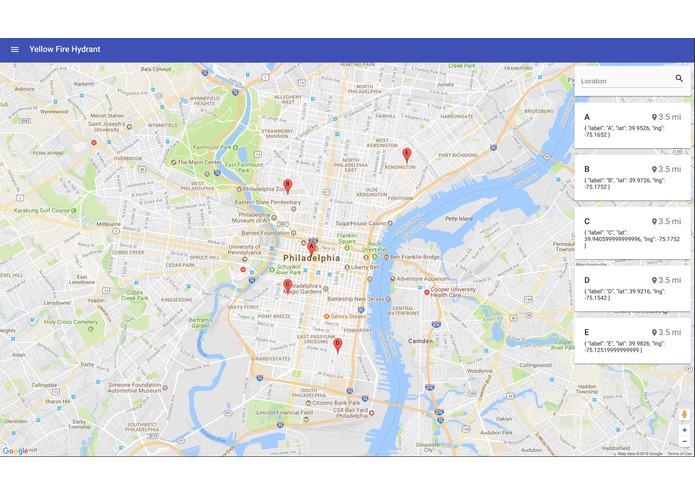Click the Citizens Bank Park marker
The width and height of the screenshot is (695, 494).
[x=308, y=403]
